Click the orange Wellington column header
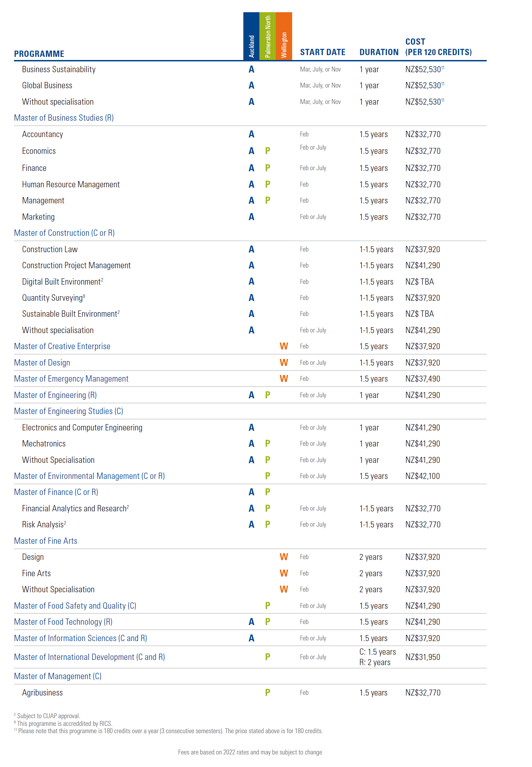 click(x=284, y=36)
